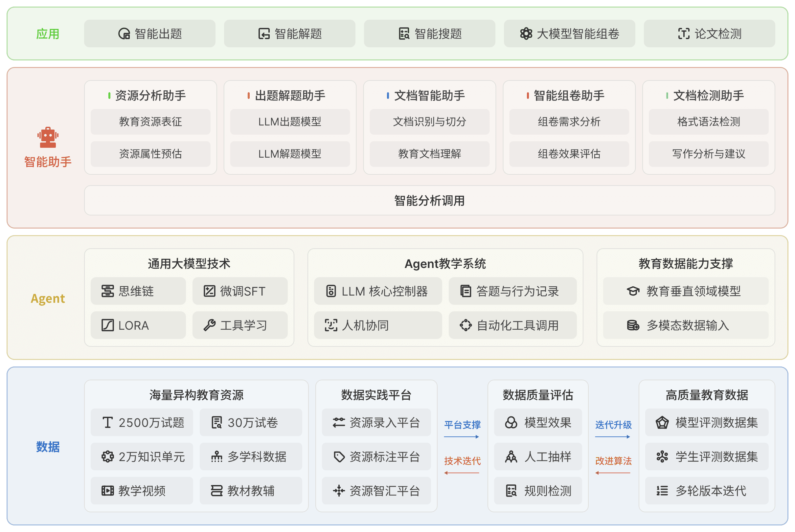Select the robot icon beside 智能助手

coord(48,138)
